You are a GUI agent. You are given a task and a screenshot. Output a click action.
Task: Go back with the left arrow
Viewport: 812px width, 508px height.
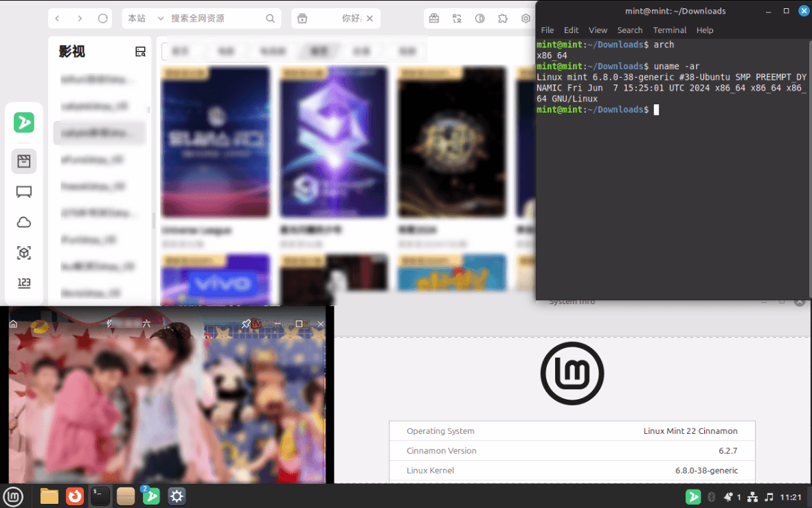coord(58,19)
